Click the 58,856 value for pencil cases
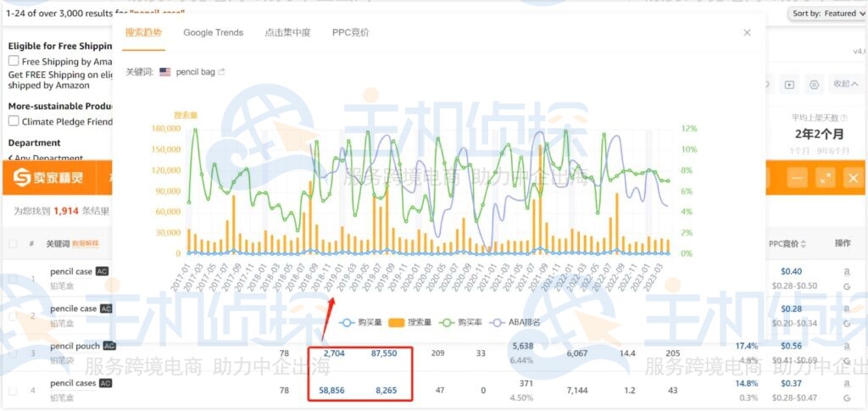 331,391
